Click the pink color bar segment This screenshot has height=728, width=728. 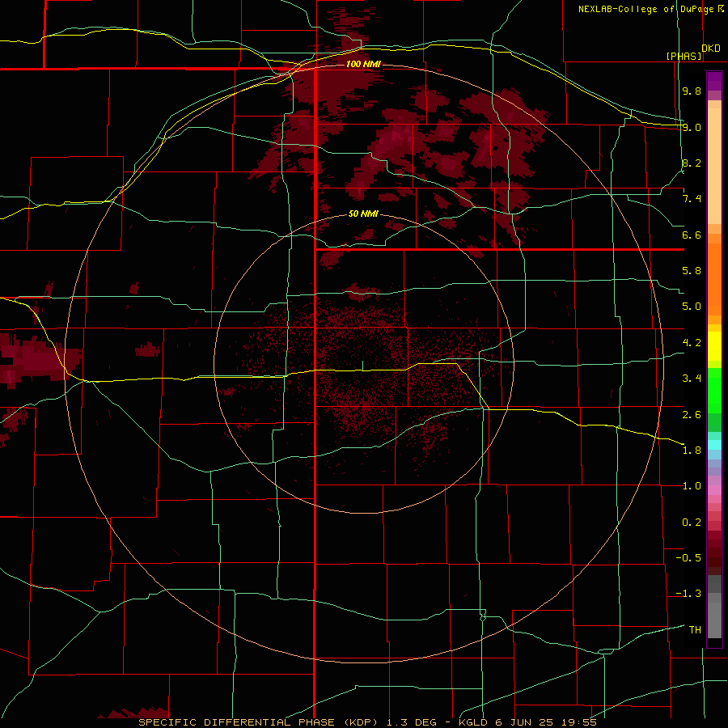(714, 490)
